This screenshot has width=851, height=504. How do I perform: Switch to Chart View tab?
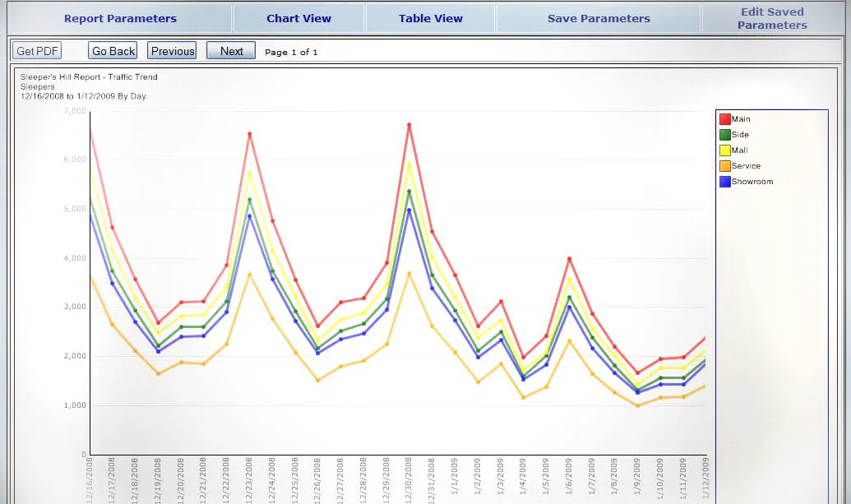click(298, 18)
